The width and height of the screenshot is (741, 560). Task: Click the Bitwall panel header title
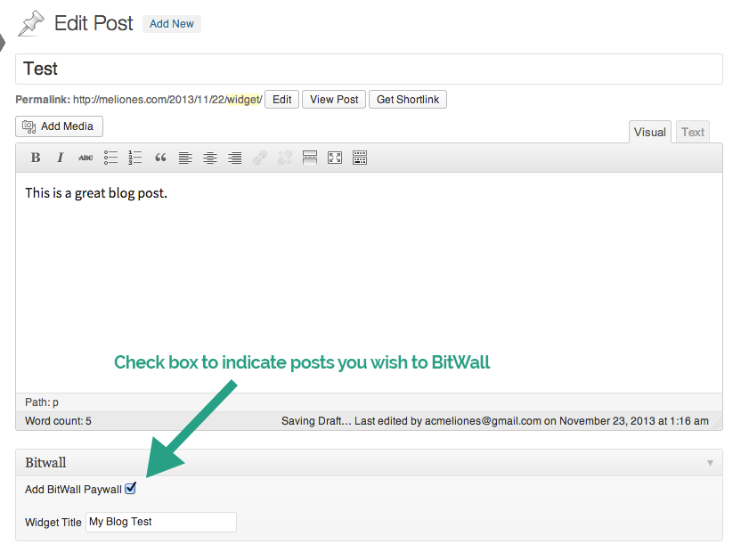click(x=45, y=463)
